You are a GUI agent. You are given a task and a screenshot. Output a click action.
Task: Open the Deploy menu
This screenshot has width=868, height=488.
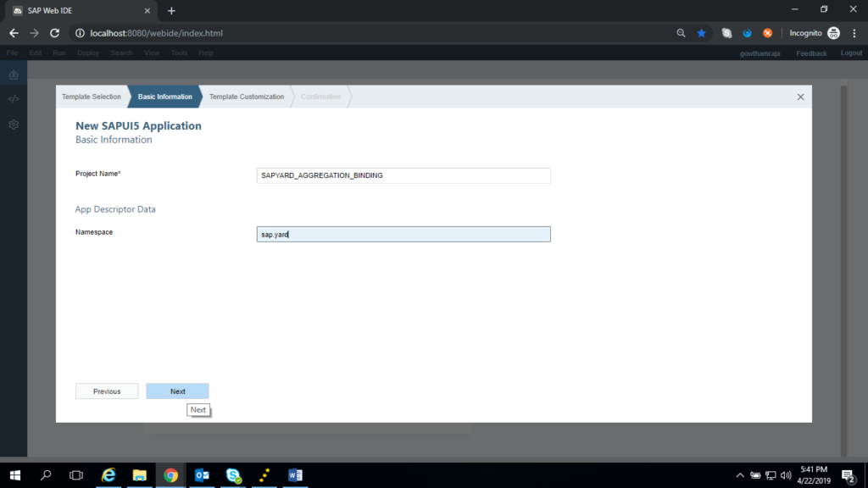[x=88, y=53]
